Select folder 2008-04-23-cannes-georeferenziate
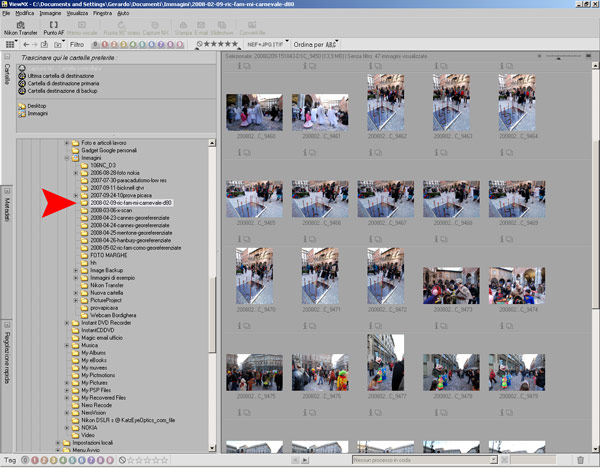Screen dimensions: 600x468 130,218
